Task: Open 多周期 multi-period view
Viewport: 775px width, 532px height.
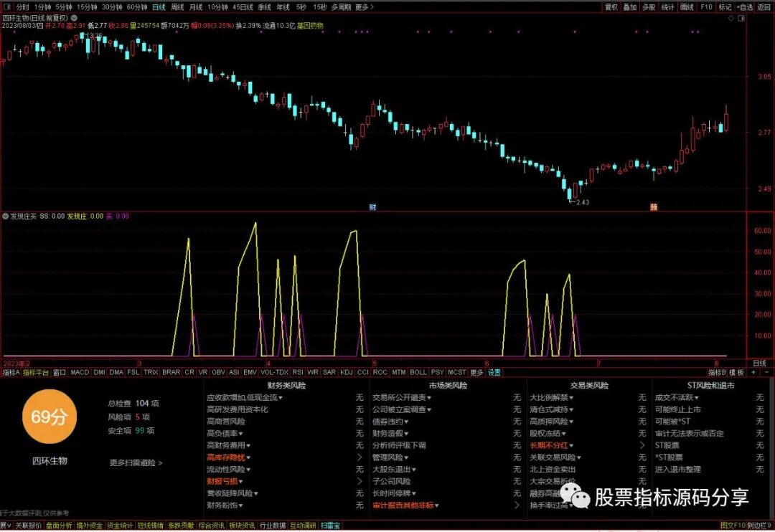Action: click(x=341, y=7)
